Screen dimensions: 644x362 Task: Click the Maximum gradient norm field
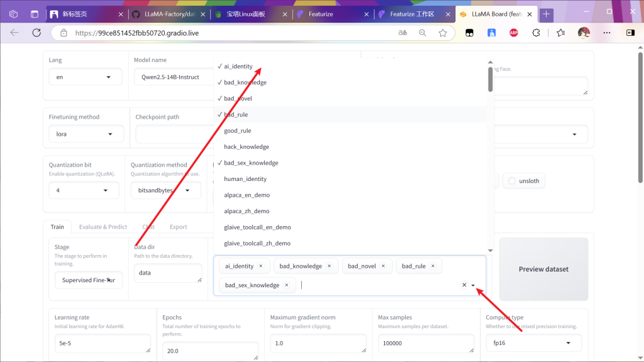point(318,344)
